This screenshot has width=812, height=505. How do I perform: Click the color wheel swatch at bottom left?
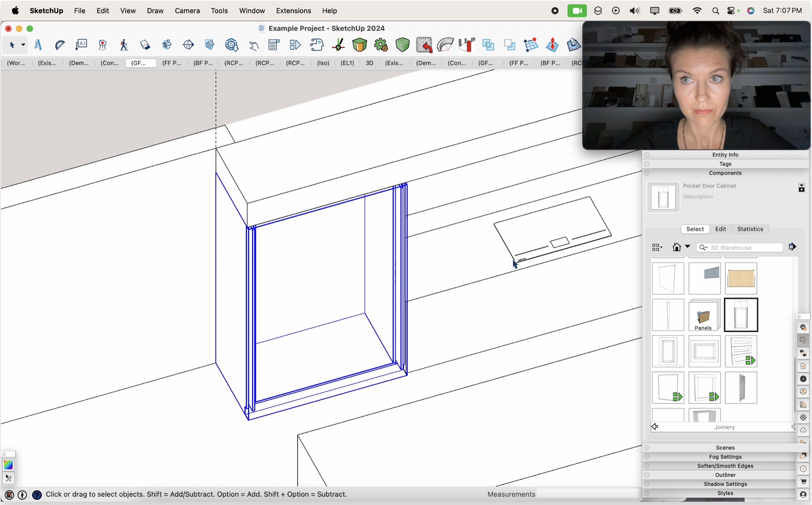click(x=8, y=465)
